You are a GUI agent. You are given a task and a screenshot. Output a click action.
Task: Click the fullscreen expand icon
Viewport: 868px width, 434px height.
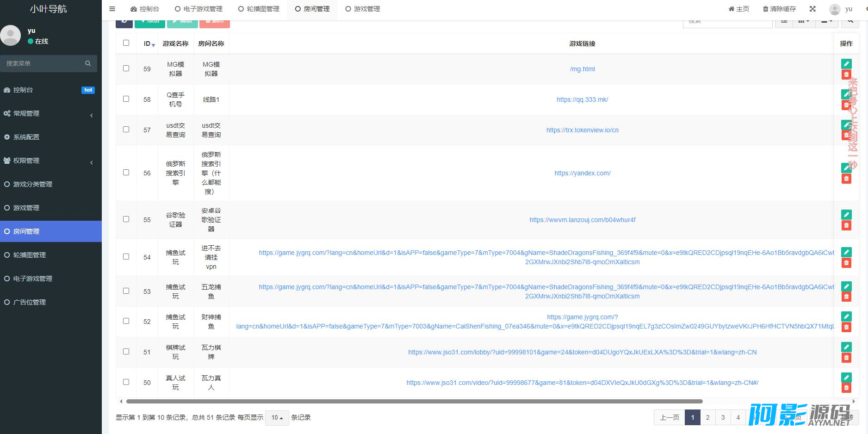(812, 9)
